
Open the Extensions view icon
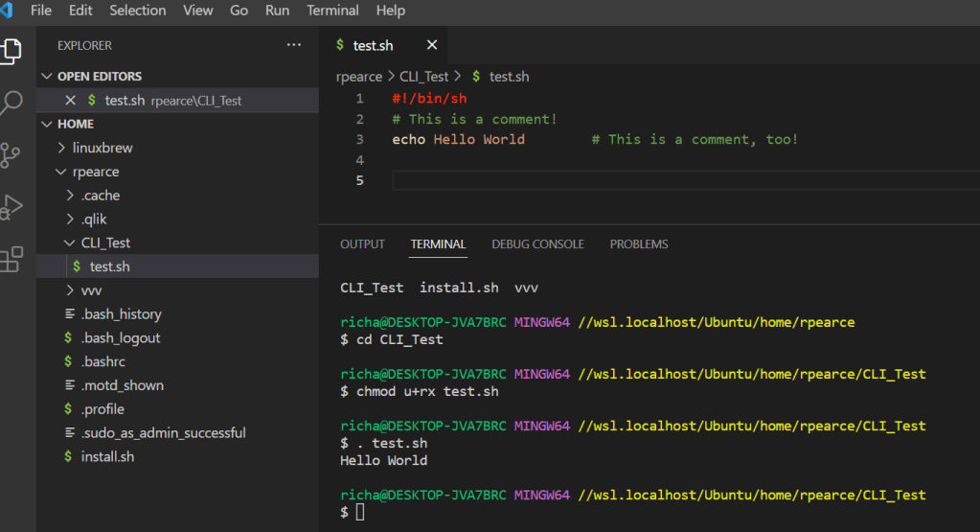(x=11, y=259)
